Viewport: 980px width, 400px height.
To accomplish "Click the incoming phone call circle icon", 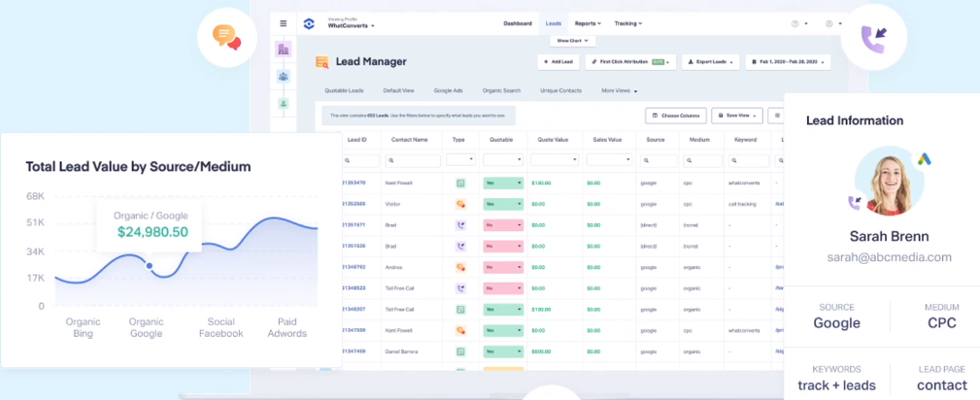I will [x=873, y=39].
